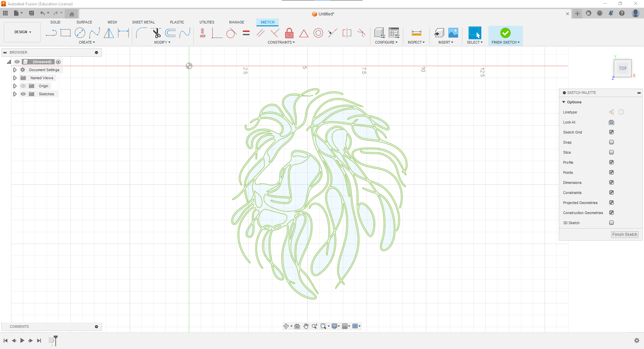Viewport: 644px width, 349px height.
Task: Show the Origin folder visibility eye
Action: coord(23,86)
